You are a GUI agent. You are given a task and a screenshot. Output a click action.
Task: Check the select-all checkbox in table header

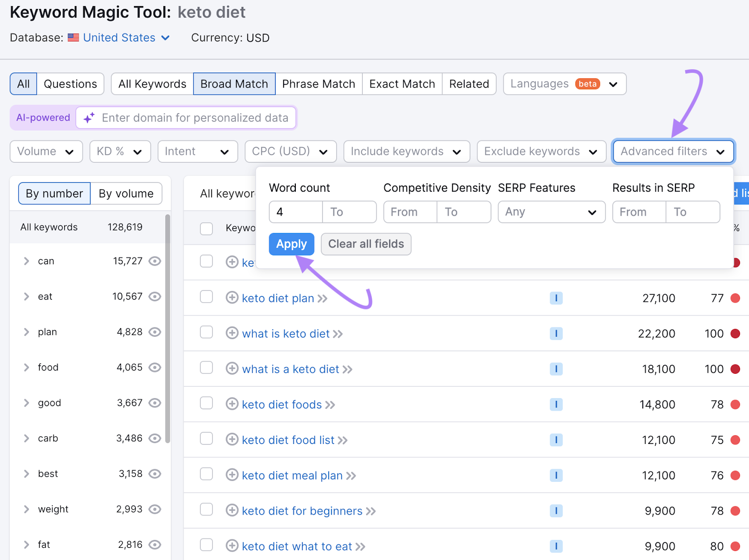coord(206,229)
